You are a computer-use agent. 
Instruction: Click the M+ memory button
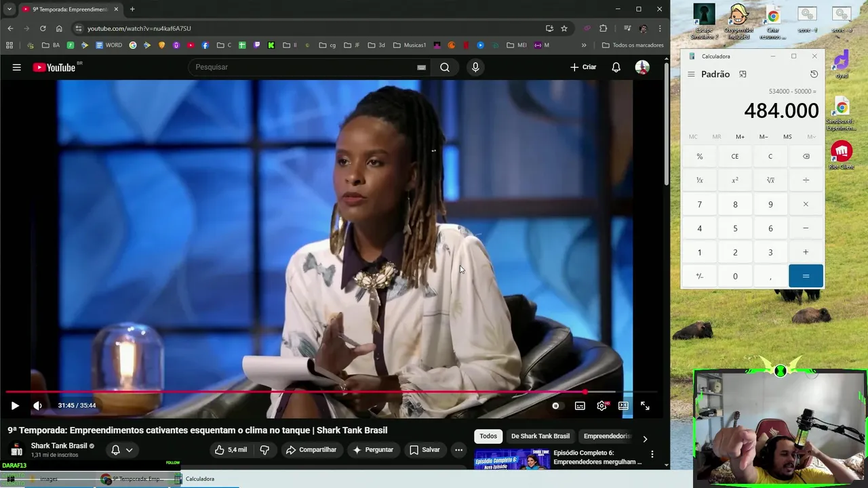740,137
